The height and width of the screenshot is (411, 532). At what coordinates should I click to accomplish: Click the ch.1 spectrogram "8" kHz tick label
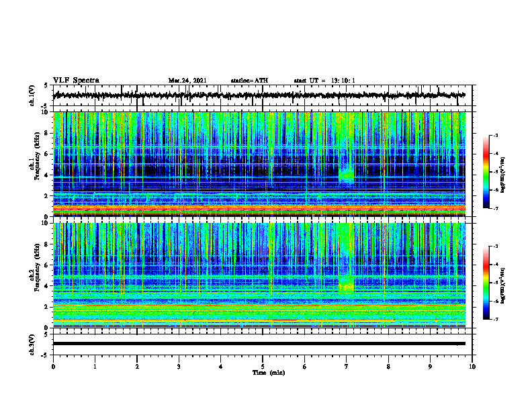tap(46, 133)
